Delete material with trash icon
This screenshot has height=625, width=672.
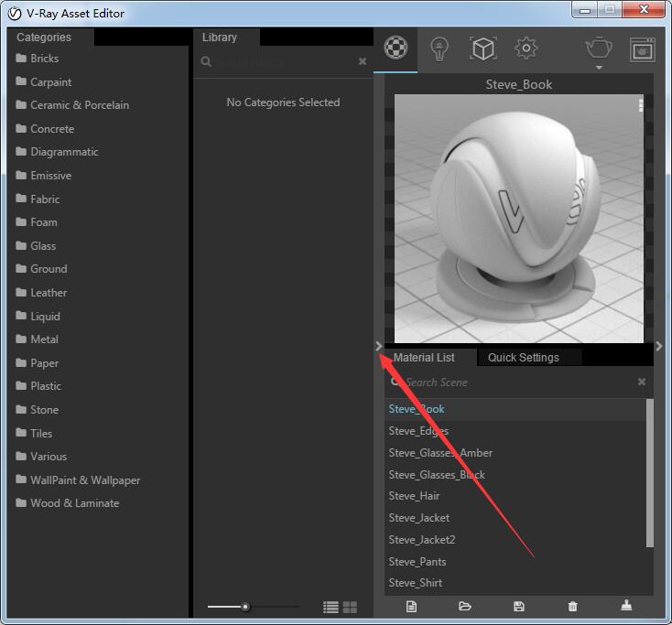[572, 606]
